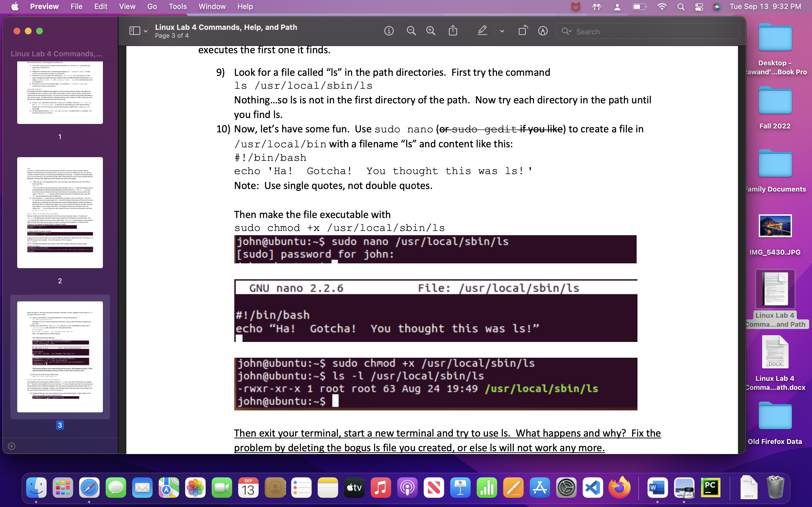Expand the search options magnifier menu
The width and height of the screenshot is (812, 507).
[567, 32]
